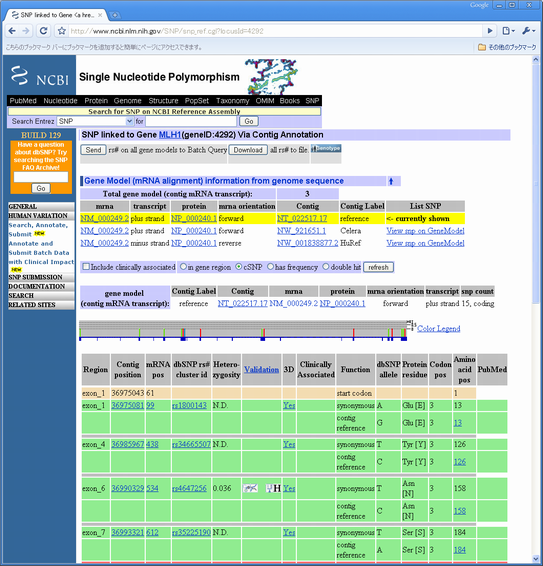The width and height of the screenshot is (543, 566).
Task: Open contig position 36975081 link
Action: pyautogui.click(x=128, y=405)
